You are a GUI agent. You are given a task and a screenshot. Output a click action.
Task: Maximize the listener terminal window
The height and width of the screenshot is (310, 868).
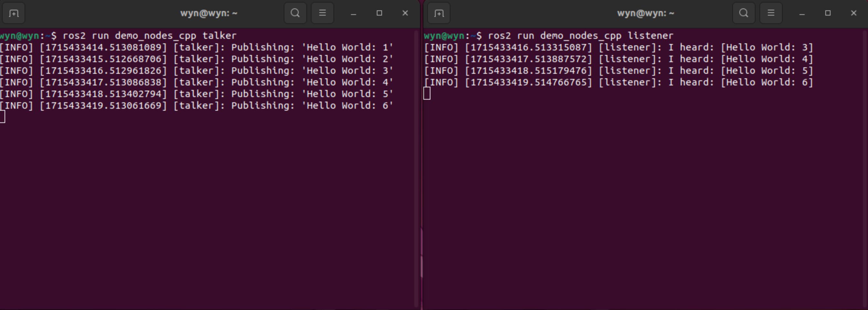828,13
